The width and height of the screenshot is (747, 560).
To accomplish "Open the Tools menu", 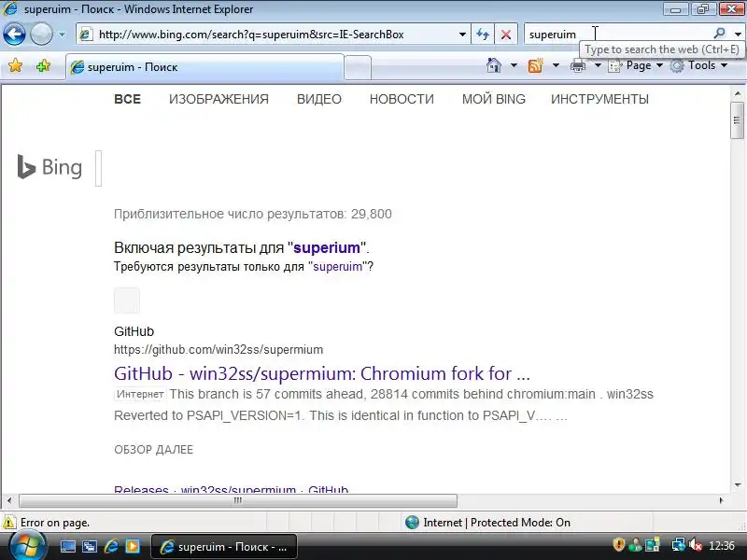I will coord(699,65).
